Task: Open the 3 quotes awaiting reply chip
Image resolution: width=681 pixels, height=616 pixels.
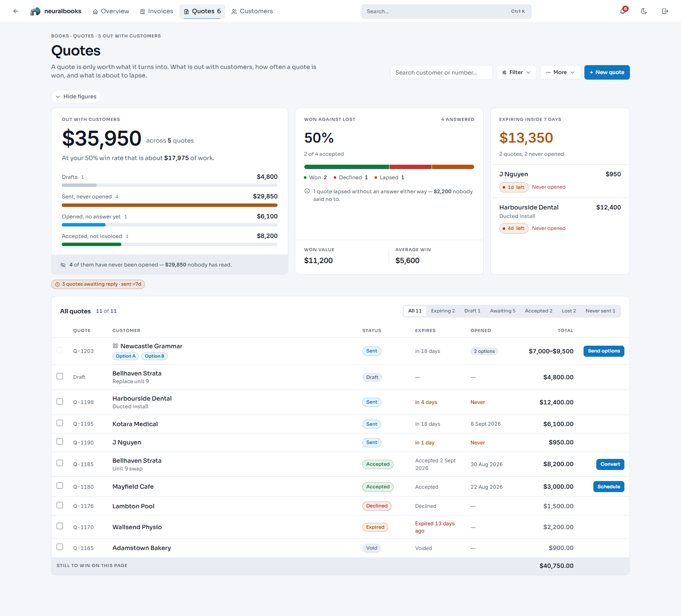Action: (98, 284)
